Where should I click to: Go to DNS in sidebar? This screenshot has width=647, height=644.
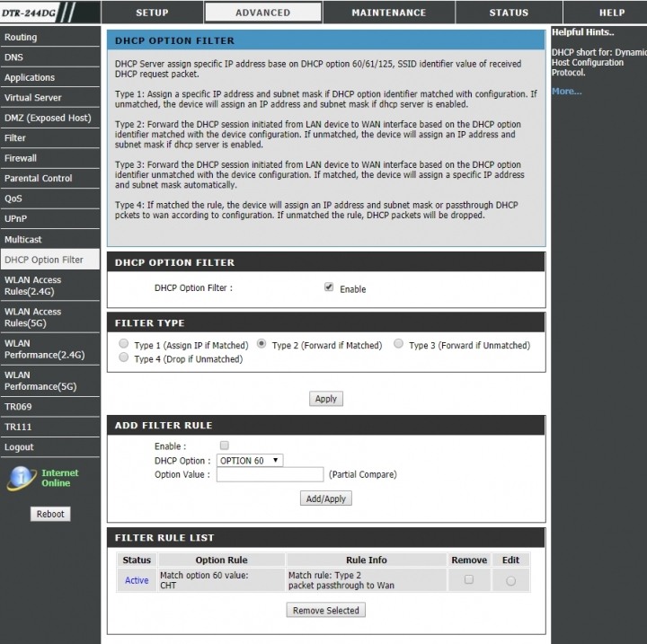(50, 57)
